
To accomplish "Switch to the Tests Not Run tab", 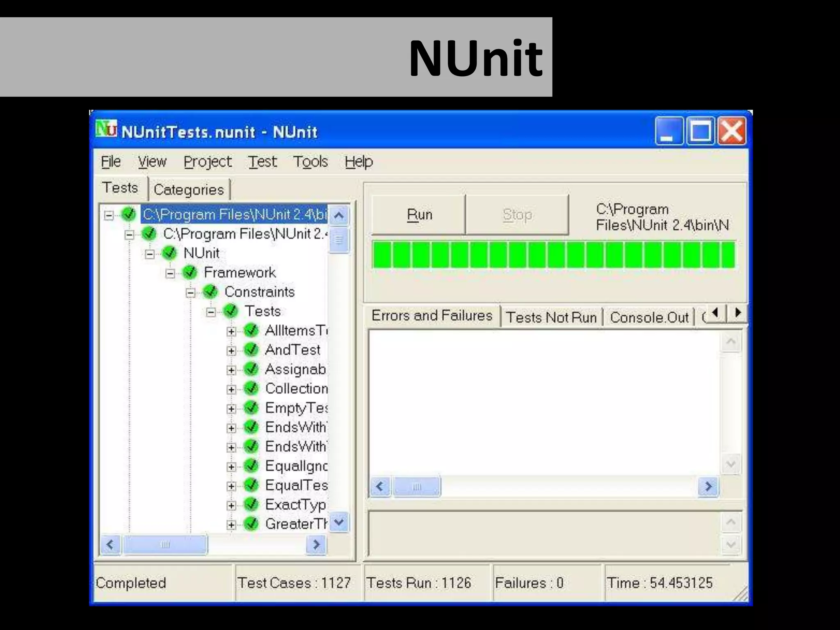I will (x=551, y=317).
